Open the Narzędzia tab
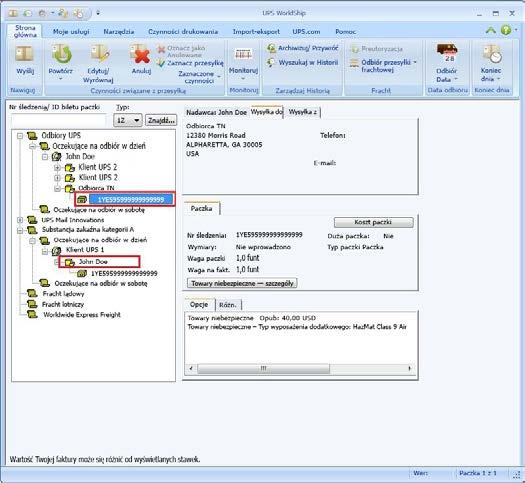525x483 pixels. [119, 32]
